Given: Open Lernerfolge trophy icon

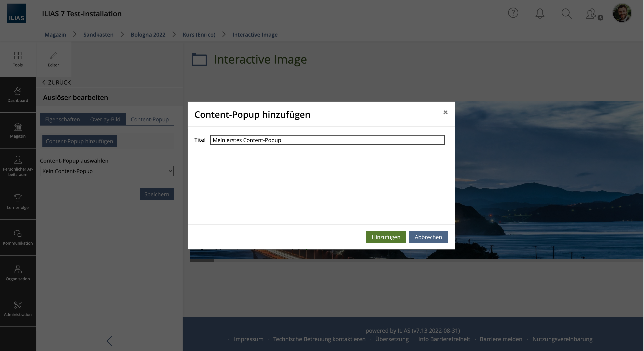Looking at the screenshot, I should coord(18,202).
